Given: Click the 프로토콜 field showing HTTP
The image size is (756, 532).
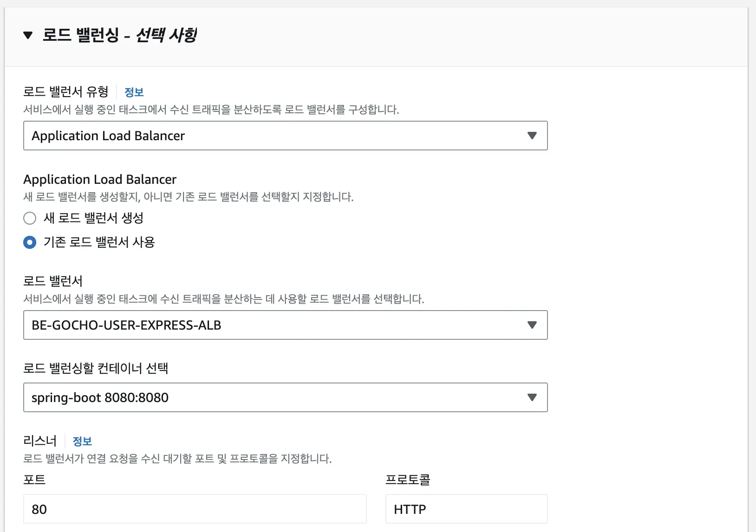Looking at the screenshot, I should [466, 509].
